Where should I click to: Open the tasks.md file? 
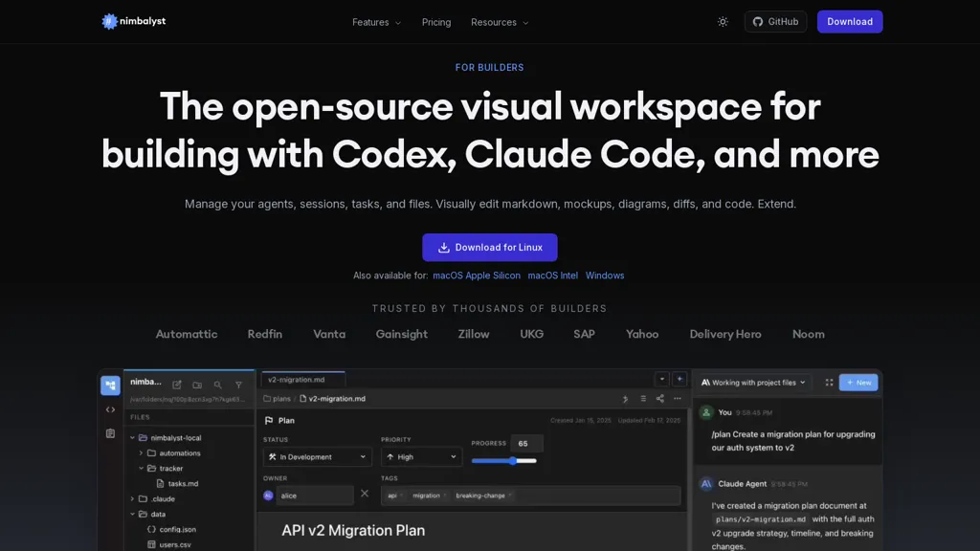[x=177, y=483]
